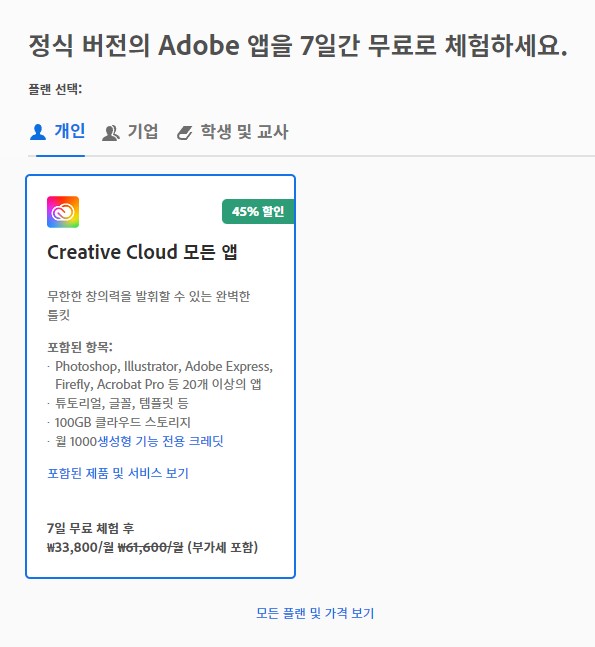This screenshot has width=595, height=647.
Task: Switch to the 기업 tab
Action: (x=130, y=132)
